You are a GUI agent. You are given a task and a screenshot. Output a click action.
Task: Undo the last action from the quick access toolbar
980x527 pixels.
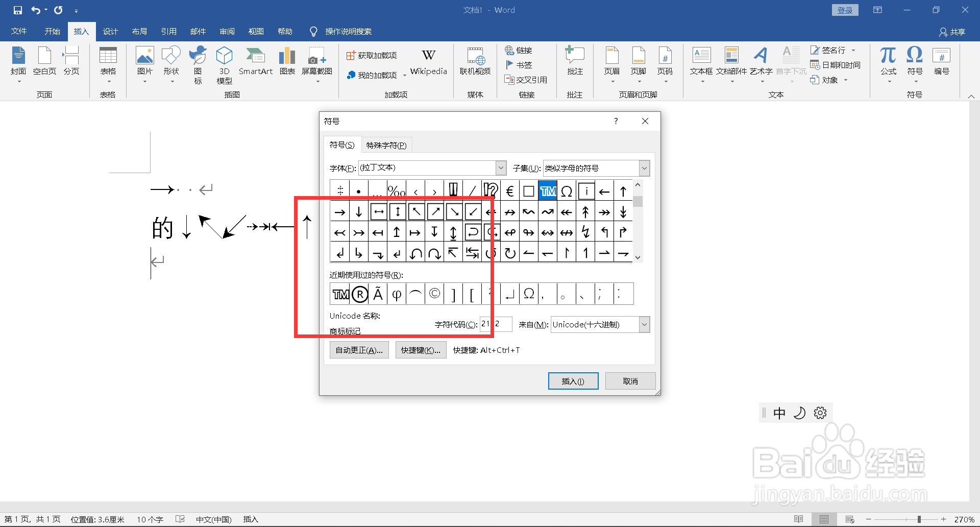[36, 10]
